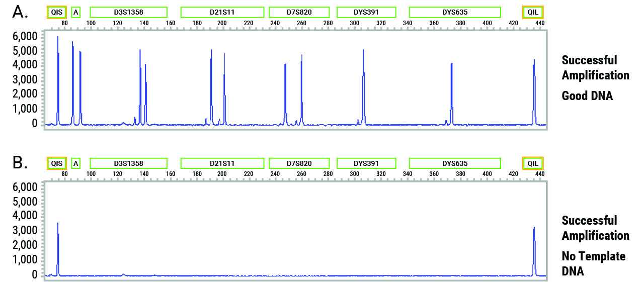Click the QIS marker box in panel B
Screen dimensions: 644x282
click(x=57, y=163)
